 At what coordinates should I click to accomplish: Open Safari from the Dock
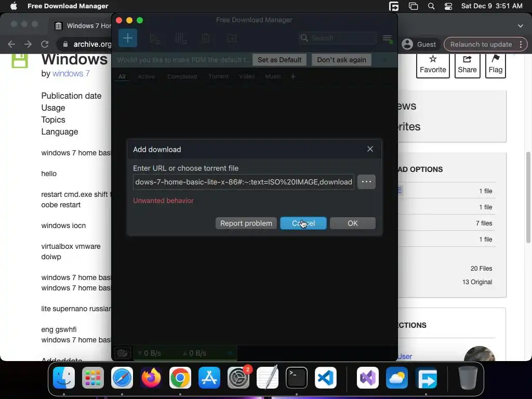click(122, 378)
